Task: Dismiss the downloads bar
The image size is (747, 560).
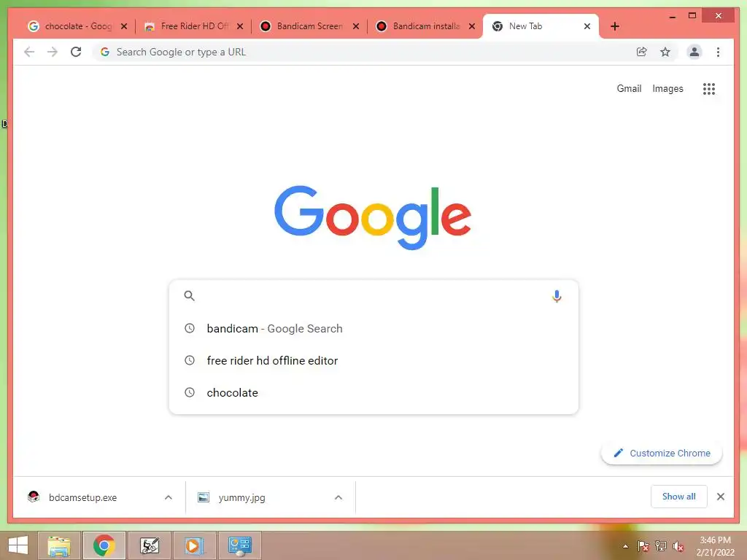Action: pos(721,497)
